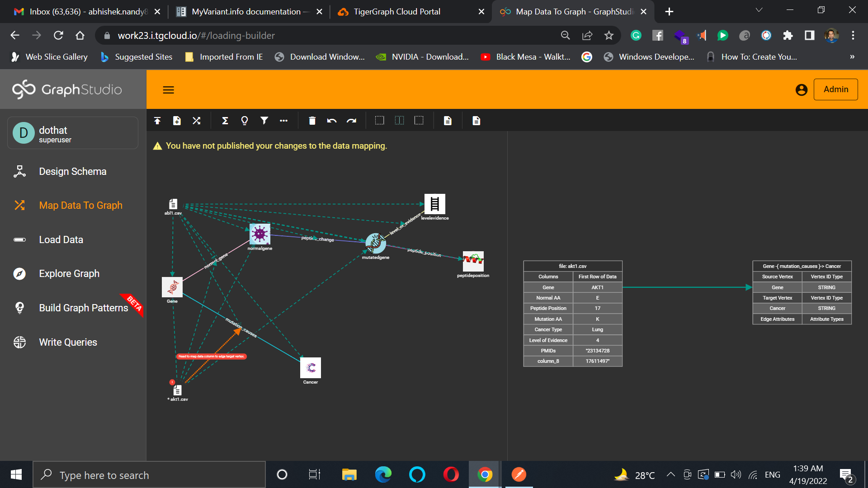Click the trash delete icon
The height and width of the screenshot is (488, 868).
pos(312,121)
